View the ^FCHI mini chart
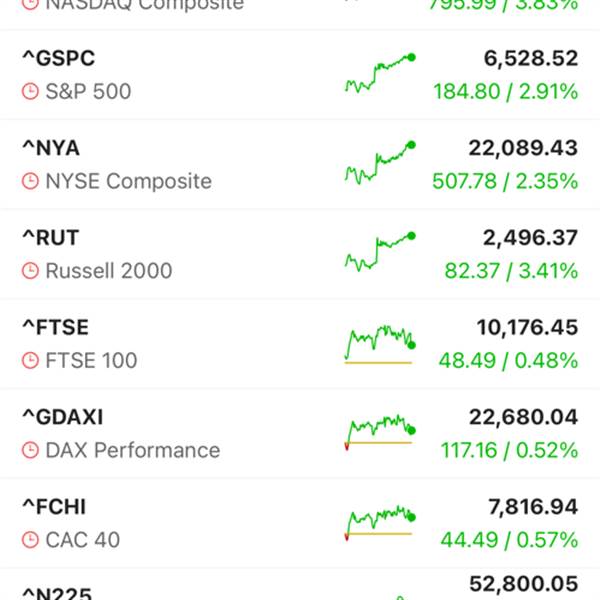This screenshot has height=600, width=600. coord(379,522)
